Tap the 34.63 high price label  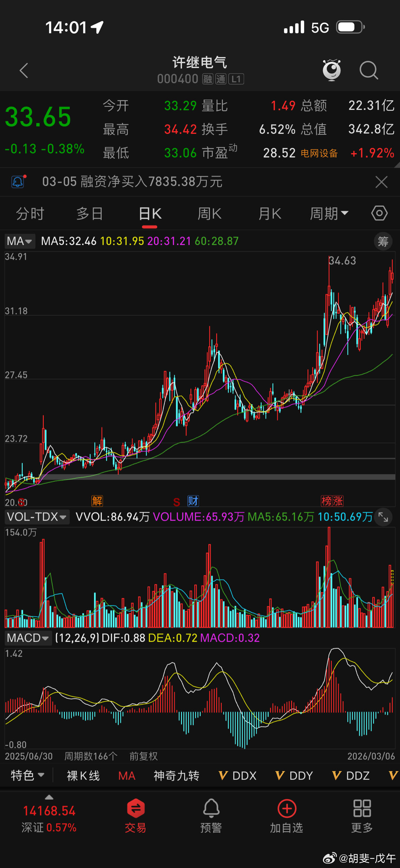343,261
